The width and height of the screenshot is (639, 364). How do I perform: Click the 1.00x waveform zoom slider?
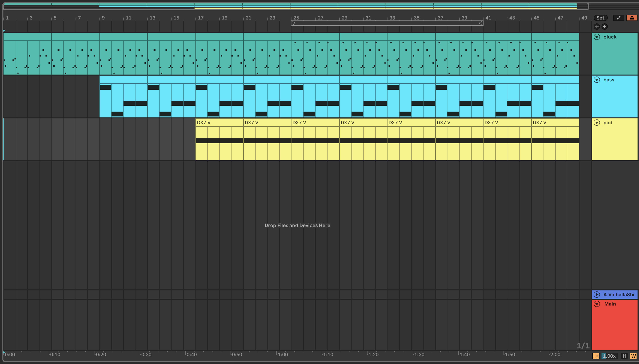pyautogui.click(x=609, y=356)
